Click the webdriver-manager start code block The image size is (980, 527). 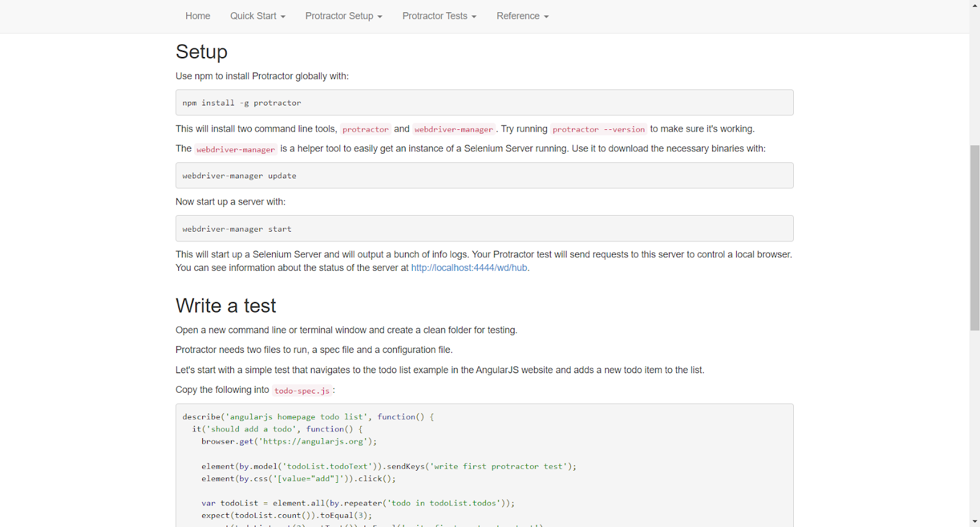point(484,229)
